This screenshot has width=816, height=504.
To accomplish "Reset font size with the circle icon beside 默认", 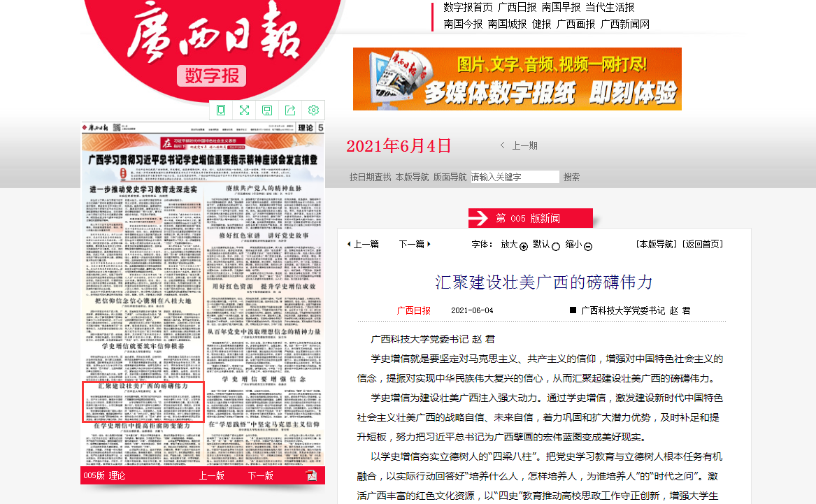I will (x=556, y=247).
